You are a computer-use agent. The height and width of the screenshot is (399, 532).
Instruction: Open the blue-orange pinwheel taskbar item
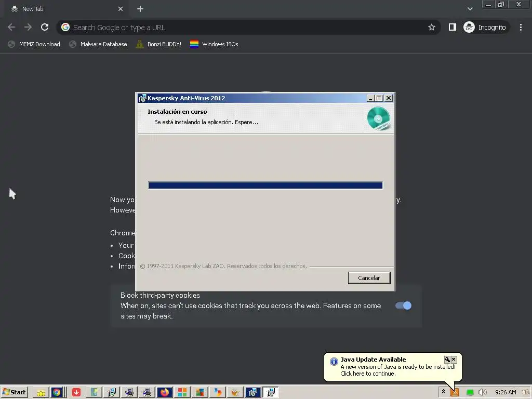coord(218,393)
